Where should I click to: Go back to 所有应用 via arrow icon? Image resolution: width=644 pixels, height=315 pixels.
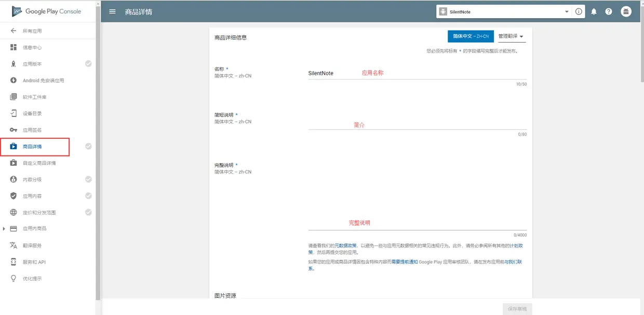[13, 31]
